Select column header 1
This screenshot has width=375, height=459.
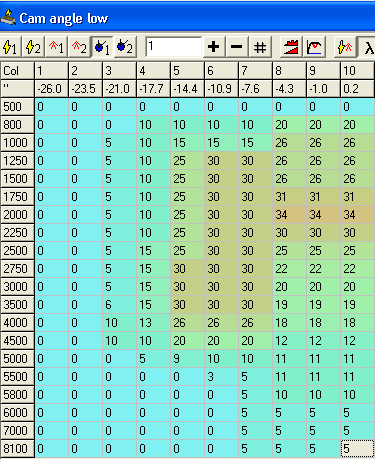[x=52, y=71]
